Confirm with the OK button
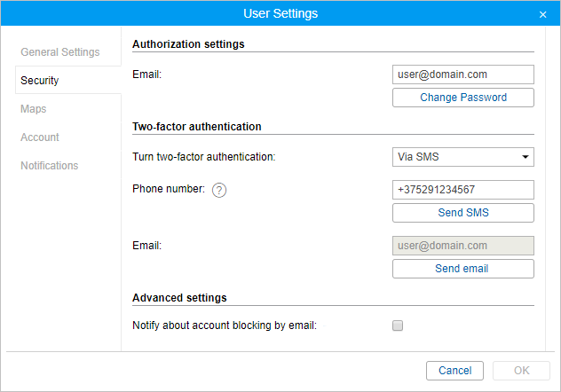The image size is (561, 392). click(x=521, y=371)
